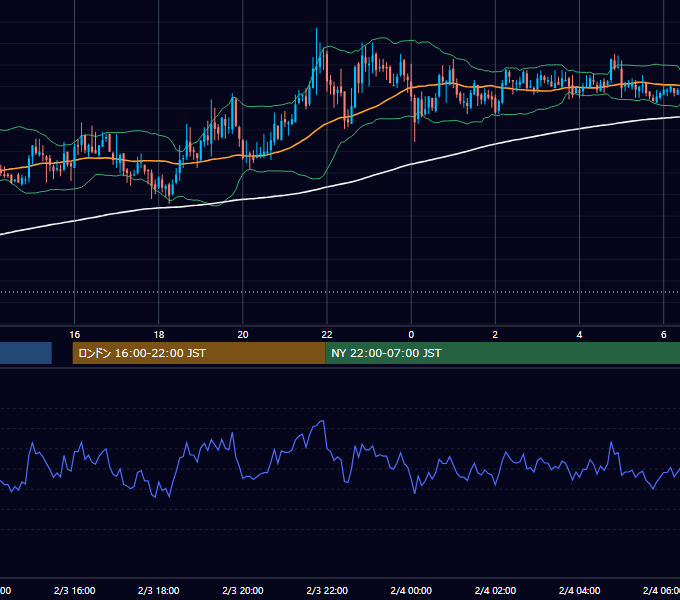Click the 0 hour label on the price chart axis
This screenshot has width=680, height=600.
pyautogui.click(x=411, y=335)
